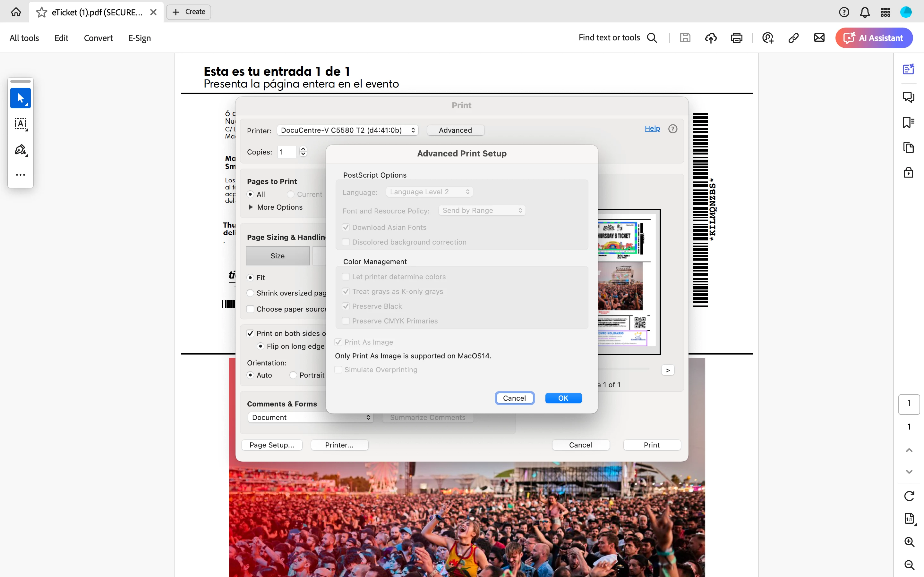Open the E-Sign menu
The height and width of the screenshot is (577, 924).
pyautogui.click(x=139, y=38)
